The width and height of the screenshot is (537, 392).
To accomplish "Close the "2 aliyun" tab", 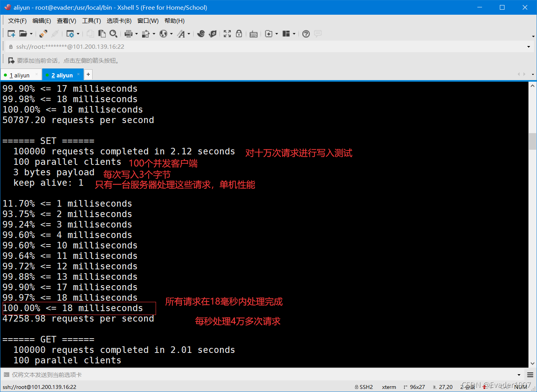I will pyautogui.click(x=78, y=74).
